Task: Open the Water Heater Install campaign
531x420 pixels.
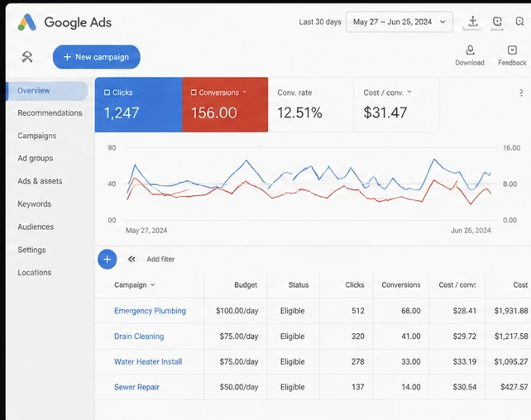Action: click(148, 362)
